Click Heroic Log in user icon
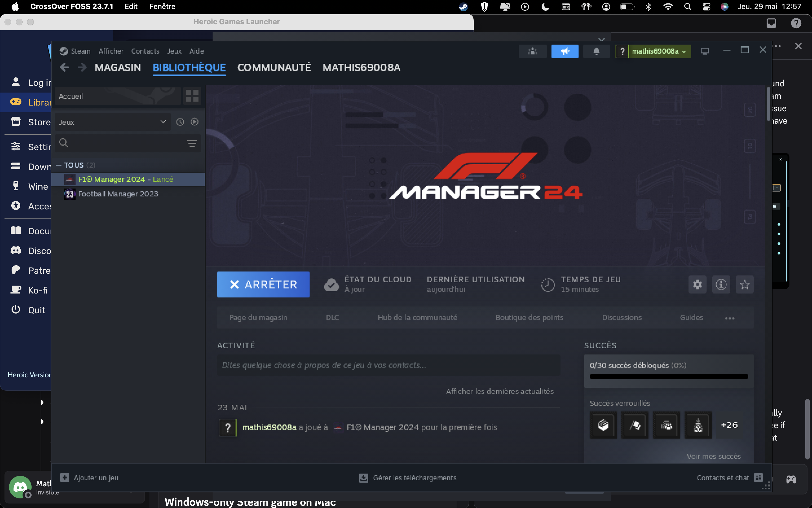Viewport: 812px width, 508px height. click(x=16, y=82)
